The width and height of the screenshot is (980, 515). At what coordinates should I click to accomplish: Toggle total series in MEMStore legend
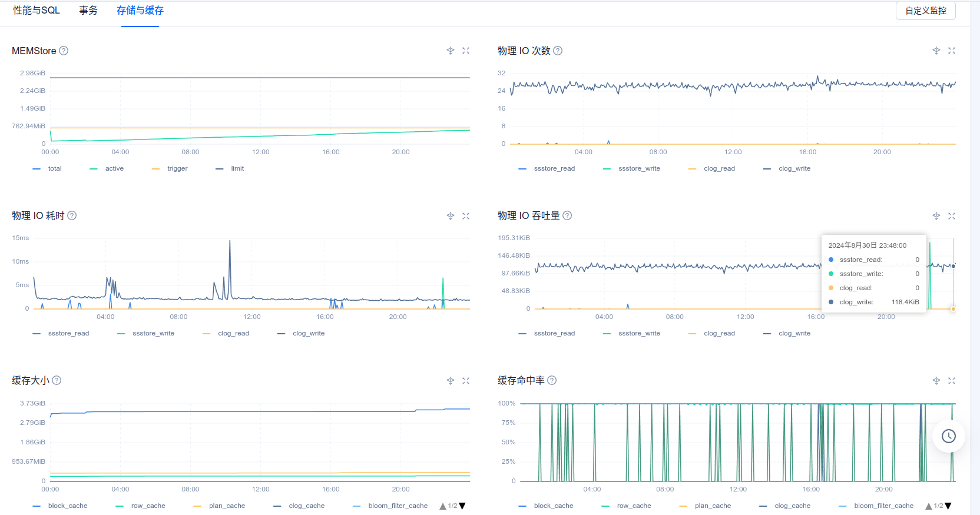point(47,168)
